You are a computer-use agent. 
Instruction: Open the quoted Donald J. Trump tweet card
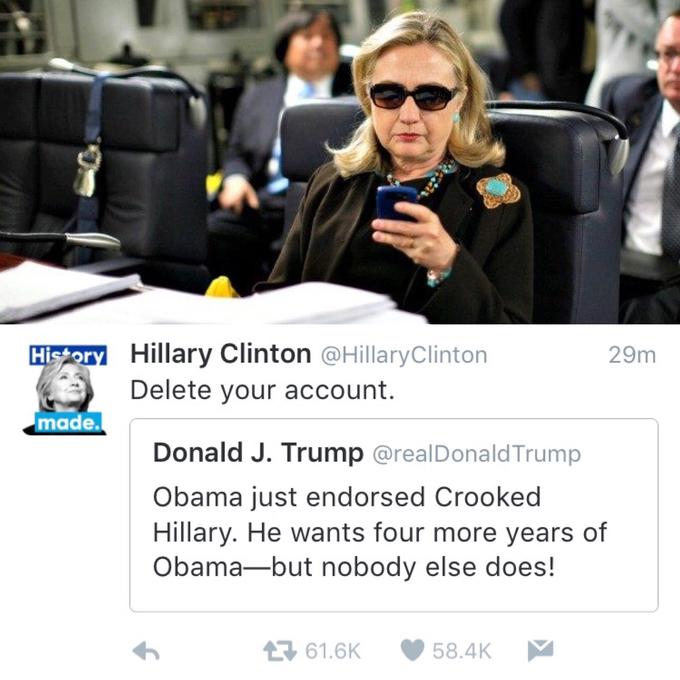coord(394,515)
